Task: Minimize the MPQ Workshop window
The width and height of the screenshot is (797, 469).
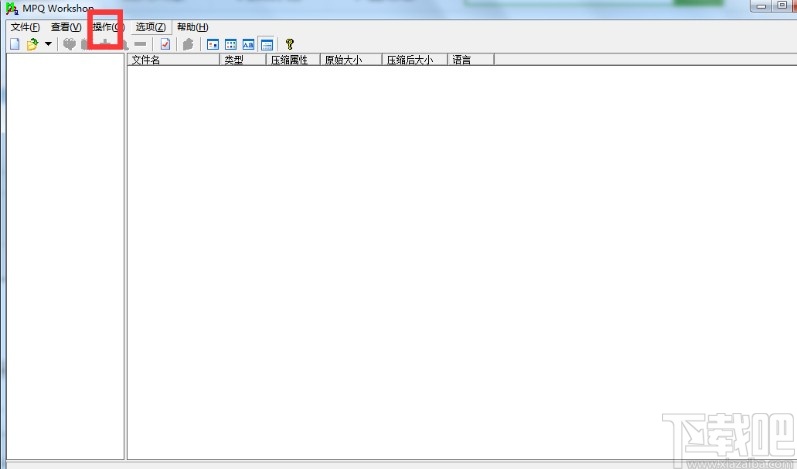Action: [761, 6]
